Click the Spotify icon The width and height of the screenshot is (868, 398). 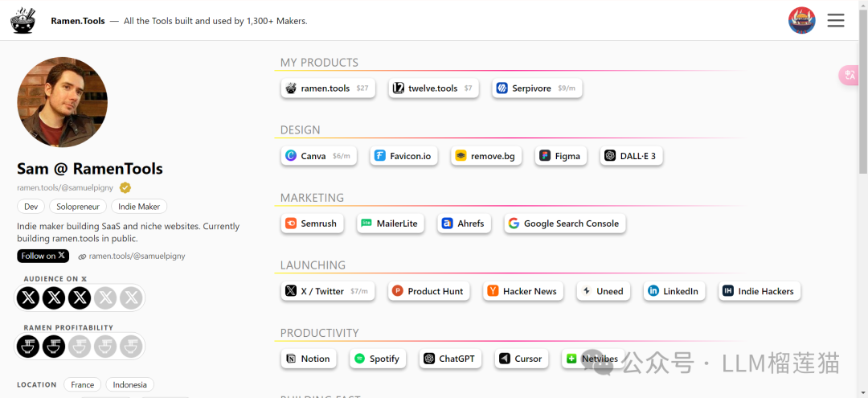coord(360,359)
